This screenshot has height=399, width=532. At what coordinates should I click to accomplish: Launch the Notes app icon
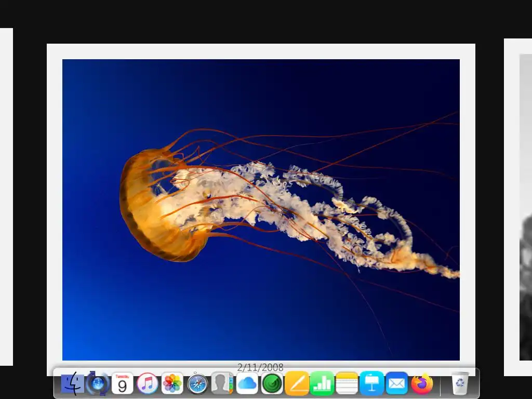(x=347, y=383)
